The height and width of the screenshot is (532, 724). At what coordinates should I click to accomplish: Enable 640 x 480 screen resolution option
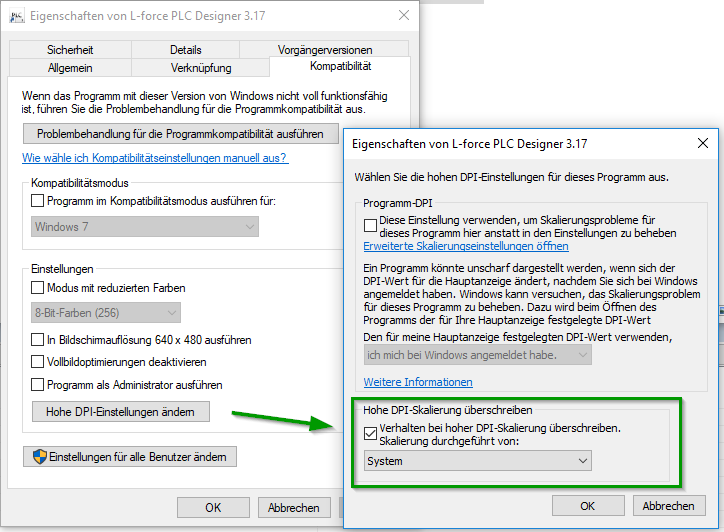coord(39,339)
